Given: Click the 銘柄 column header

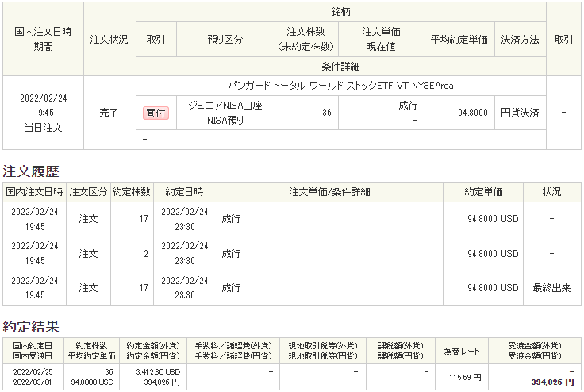Looking at the screenshot, I should pos(340,12).
